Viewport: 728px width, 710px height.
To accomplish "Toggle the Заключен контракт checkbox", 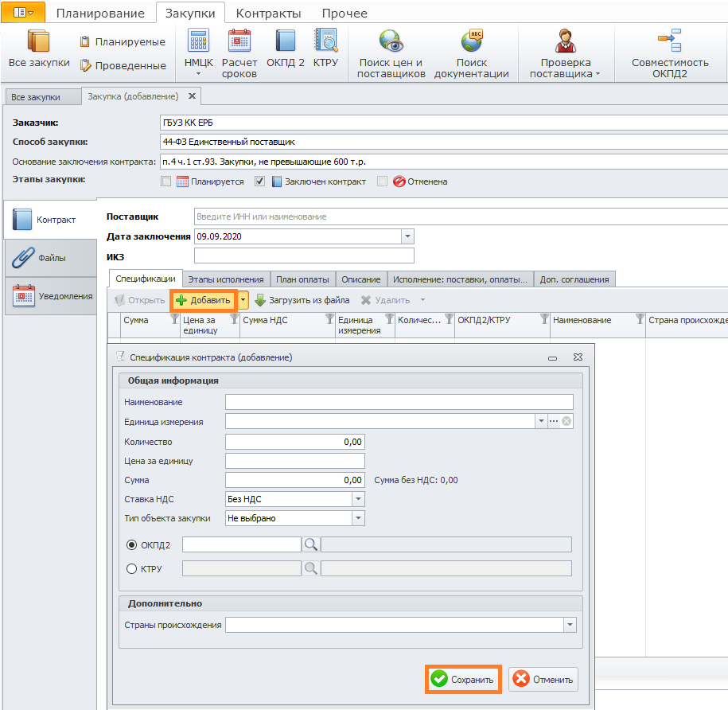I will [x=259, y=181].
